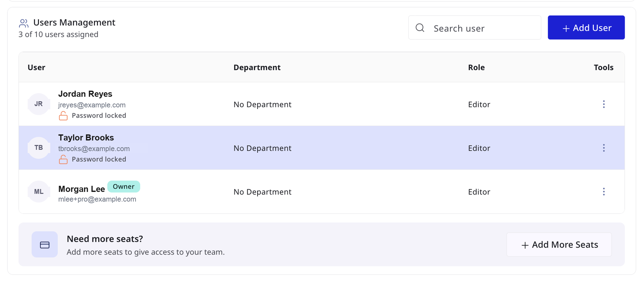Click Taylor Brooks' password locked padlock icon
This screenshot has width=644, height=289.
(x=63, y=159)
